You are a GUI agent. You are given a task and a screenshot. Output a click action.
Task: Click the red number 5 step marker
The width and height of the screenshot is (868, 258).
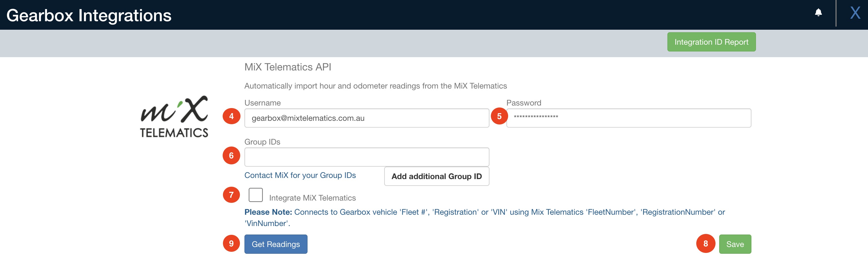point(499,116)
